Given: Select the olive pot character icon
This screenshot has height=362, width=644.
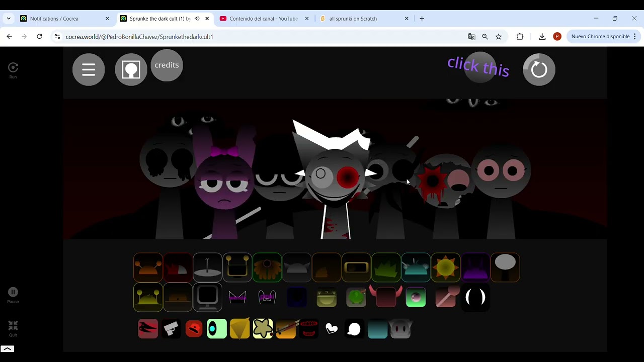Looking at the screenshot, I should coord(326,297).
